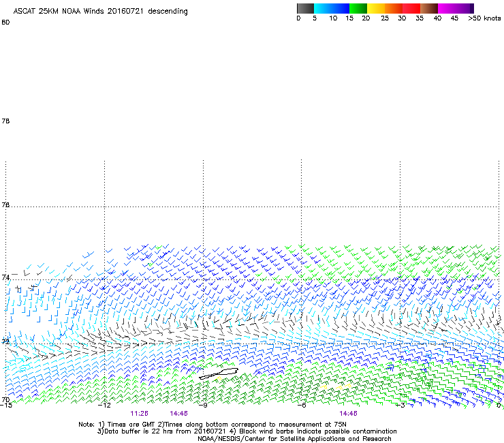Click the -6 longitude axis label
This screenshot has height=443, width=504.
pos(301,406)
